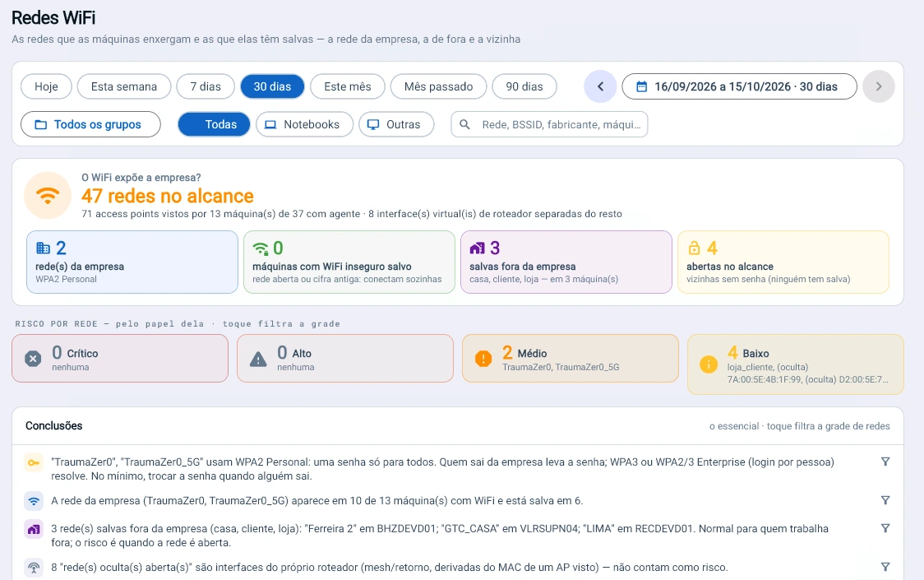
Task: Click the large orange WiFi icon
Action: (48, 195)
